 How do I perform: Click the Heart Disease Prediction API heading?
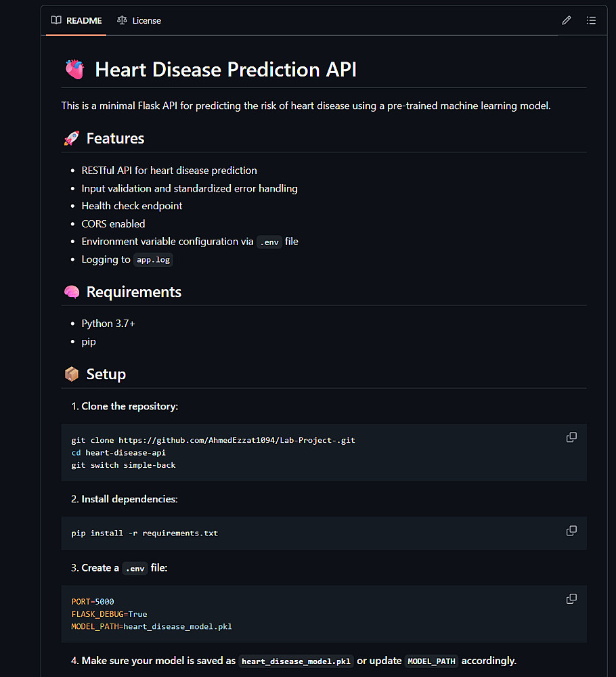pyautogui.click(x=225, y=70)
